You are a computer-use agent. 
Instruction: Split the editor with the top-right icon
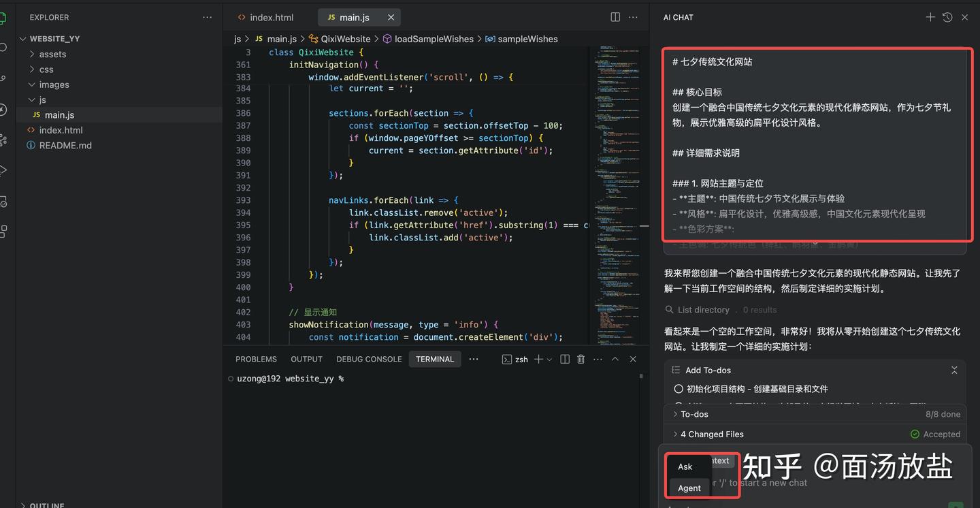click(x=615, y=17)
